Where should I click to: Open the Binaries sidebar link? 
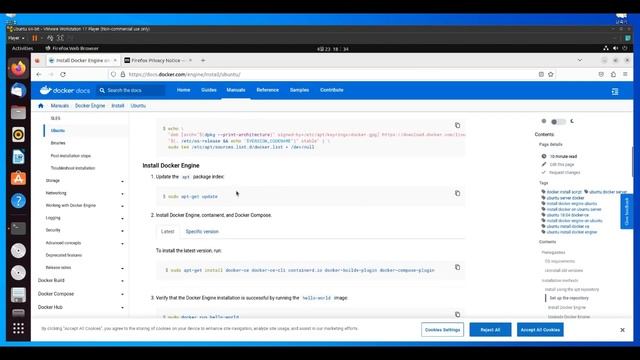pos(58,143)
